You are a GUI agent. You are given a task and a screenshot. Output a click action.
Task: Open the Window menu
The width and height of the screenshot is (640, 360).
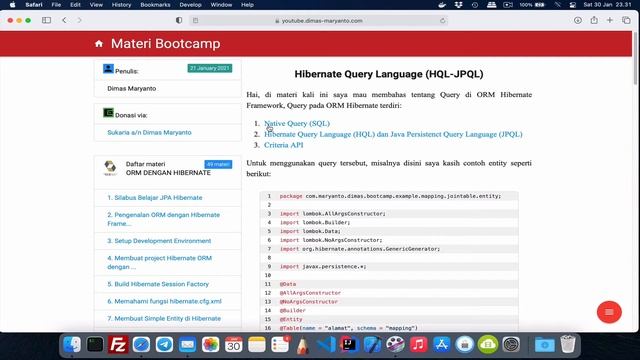(221, 5)
